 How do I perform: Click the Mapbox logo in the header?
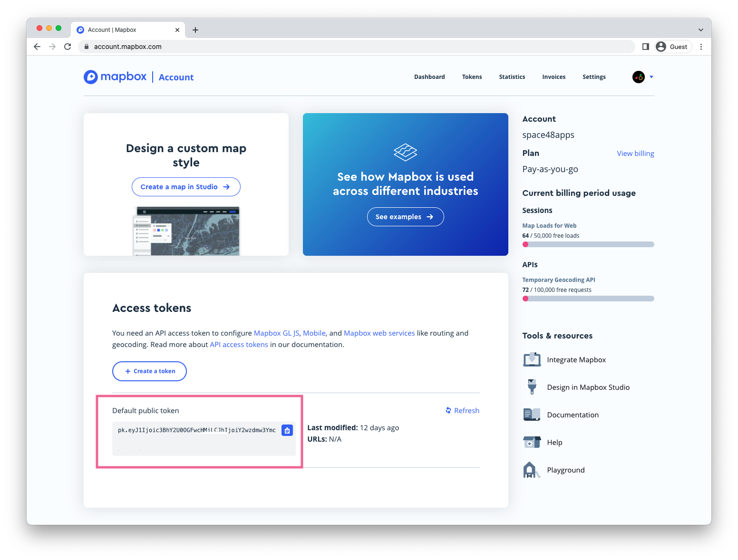tap(115, 77)
